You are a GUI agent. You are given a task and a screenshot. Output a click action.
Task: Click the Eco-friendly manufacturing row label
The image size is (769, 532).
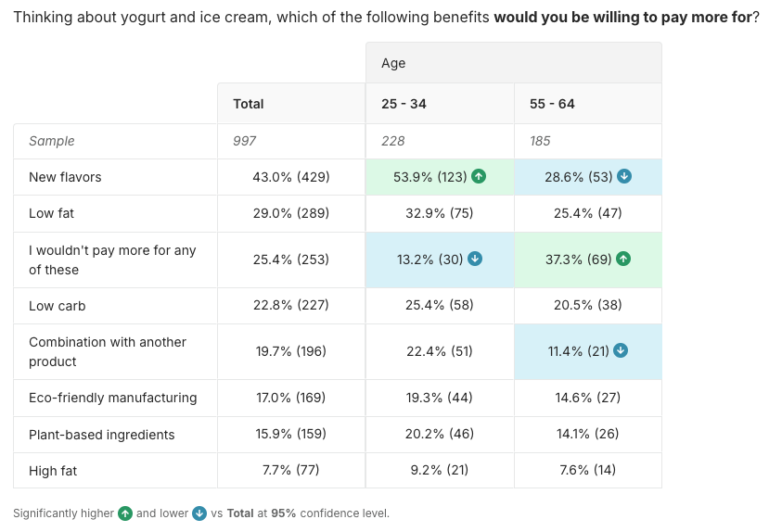pos(113,398)
